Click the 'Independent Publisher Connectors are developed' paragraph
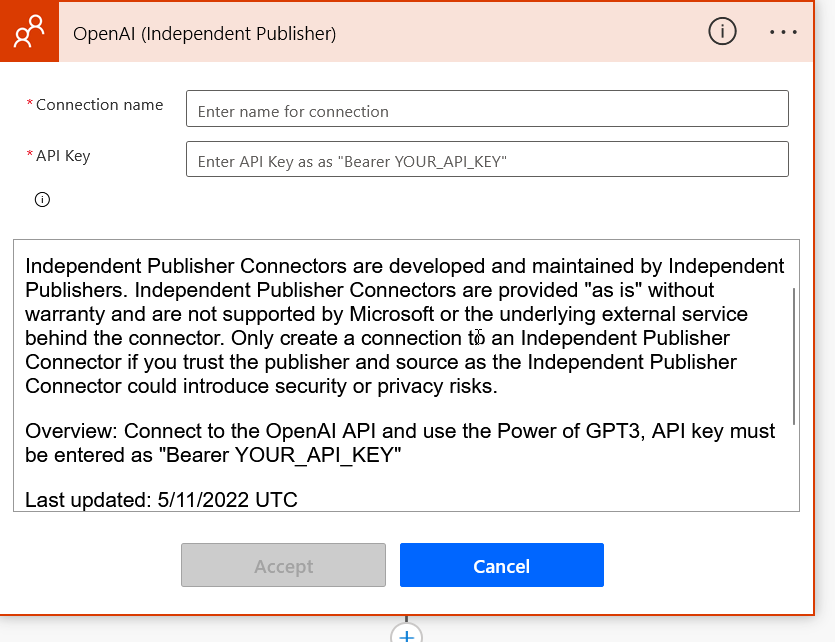 tap(405, 326)
